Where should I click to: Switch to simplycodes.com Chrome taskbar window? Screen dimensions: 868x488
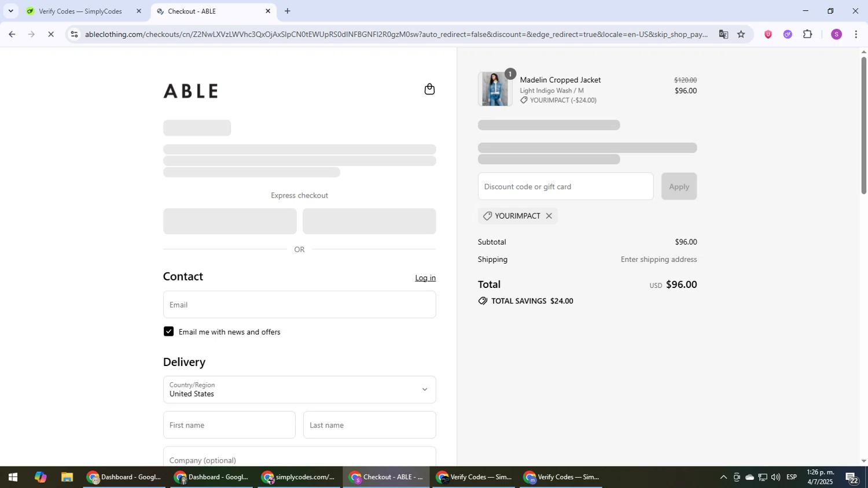click(298, 478)
